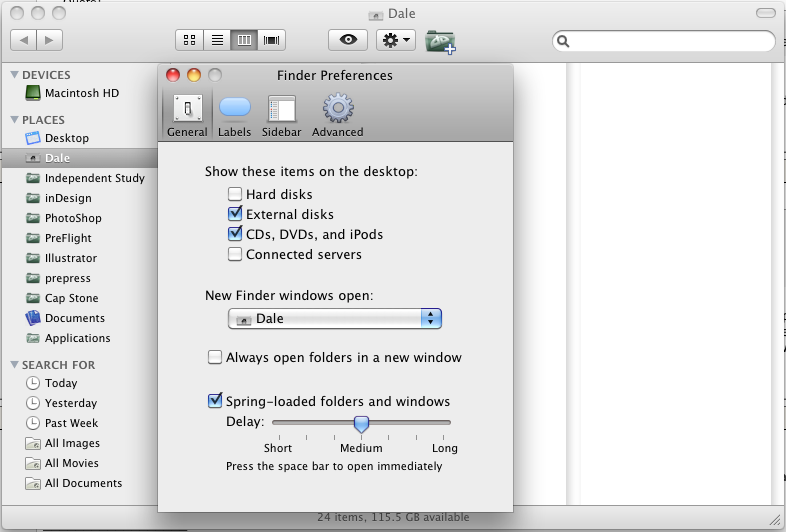Select column view in Finder toolbar
The image size is (786, 532).
pyautogui.click(x=244, y=40)
